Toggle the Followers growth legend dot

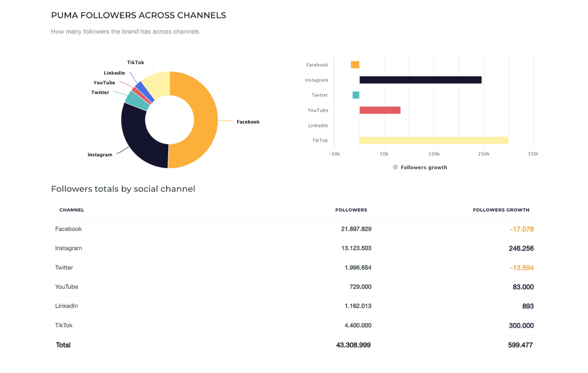click(395, 167)
